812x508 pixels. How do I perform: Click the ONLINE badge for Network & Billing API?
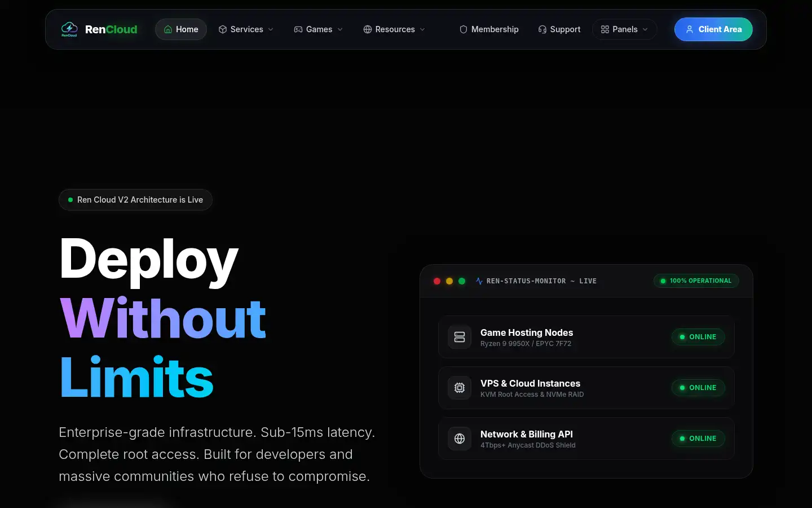698,439
